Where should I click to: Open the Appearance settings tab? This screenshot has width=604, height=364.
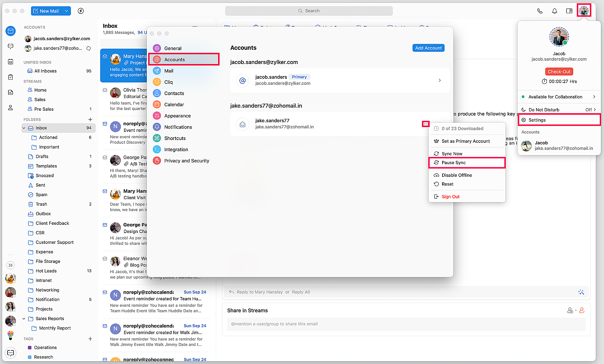177,116
